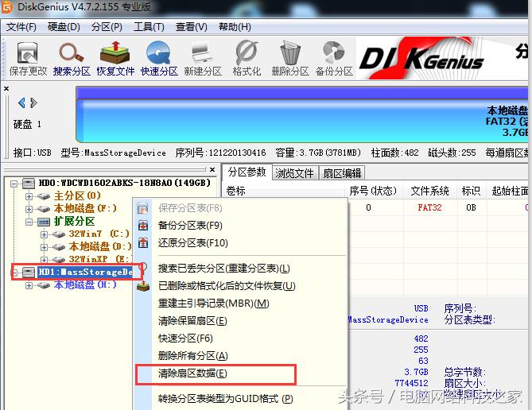Screen dimensions: 532x410
Task: Select the 本地磁盘(F:) tree item
Action: (85, 208)
